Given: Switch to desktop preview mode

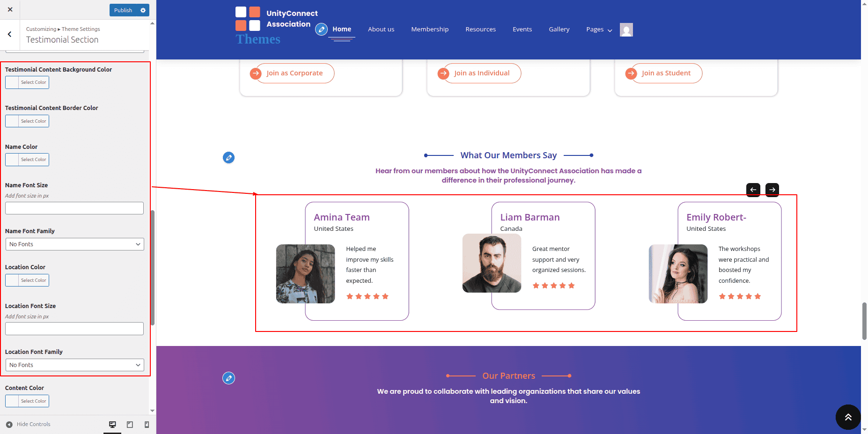Looking at the screenshot, I should [112, 425].
